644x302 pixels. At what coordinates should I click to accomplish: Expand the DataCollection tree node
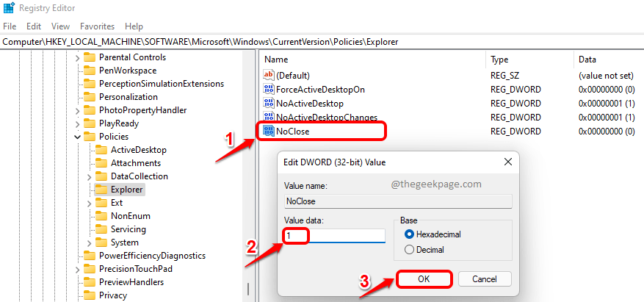90,176
